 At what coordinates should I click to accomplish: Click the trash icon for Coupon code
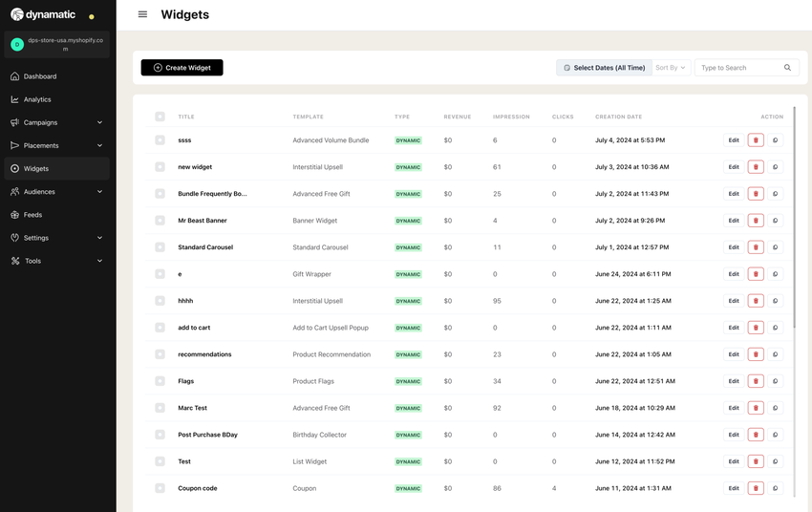(x=756, y=488)
